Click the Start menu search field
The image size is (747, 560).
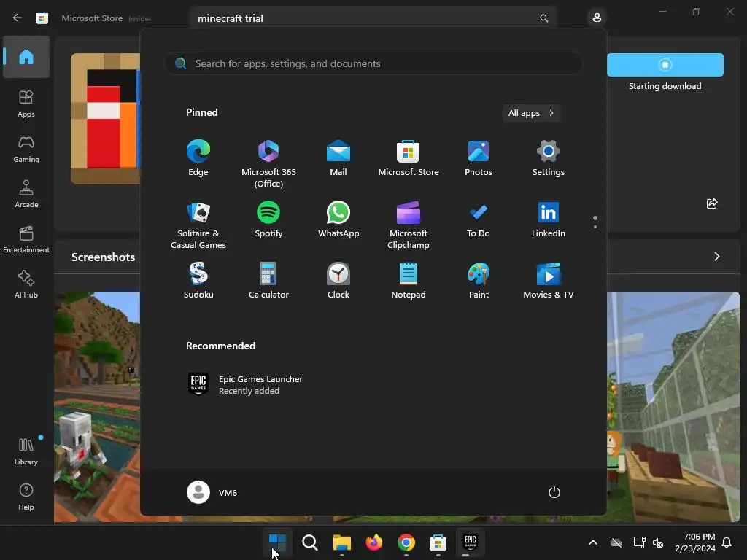(373, 64)
